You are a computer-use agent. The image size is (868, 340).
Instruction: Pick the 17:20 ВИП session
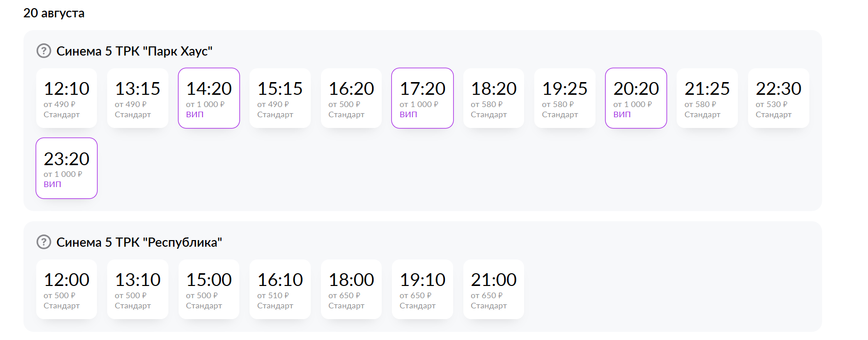423,98
